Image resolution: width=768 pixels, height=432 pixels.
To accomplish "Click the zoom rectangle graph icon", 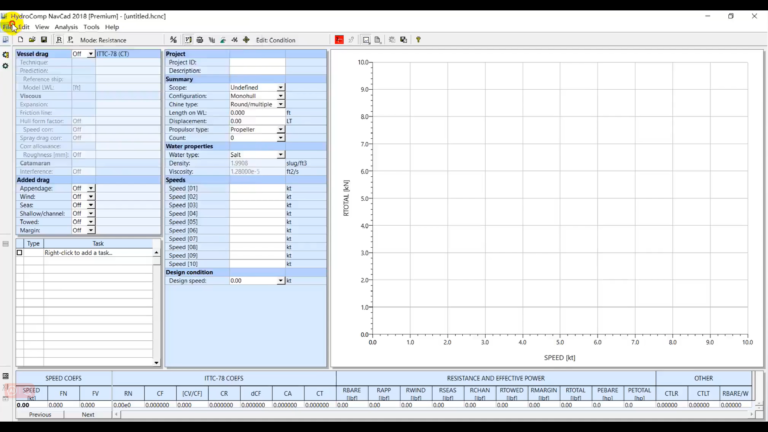I will 366,40.
